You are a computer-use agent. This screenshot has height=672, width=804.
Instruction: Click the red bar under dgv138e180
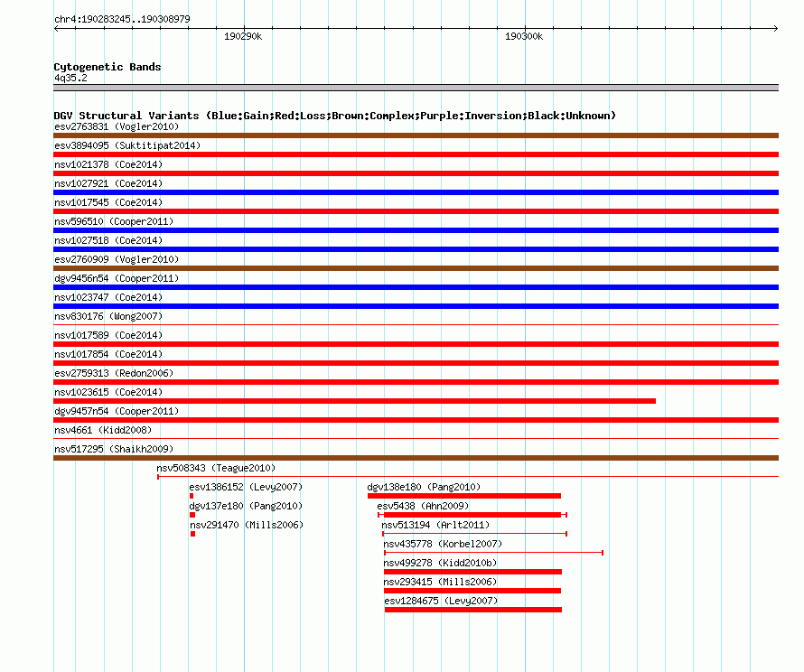click(x=464, y=496)
